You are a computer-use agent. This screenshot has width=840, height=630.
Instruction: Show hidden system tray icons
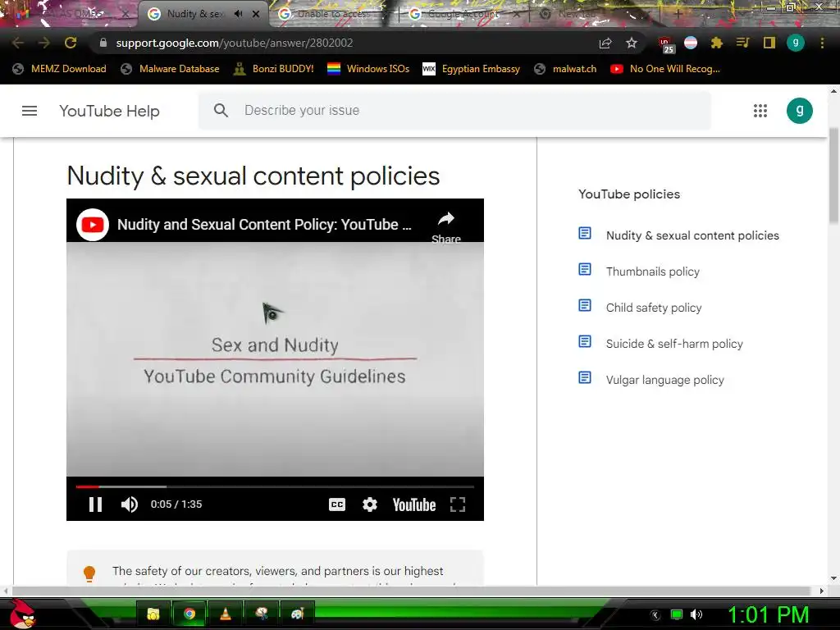[655, 615]
